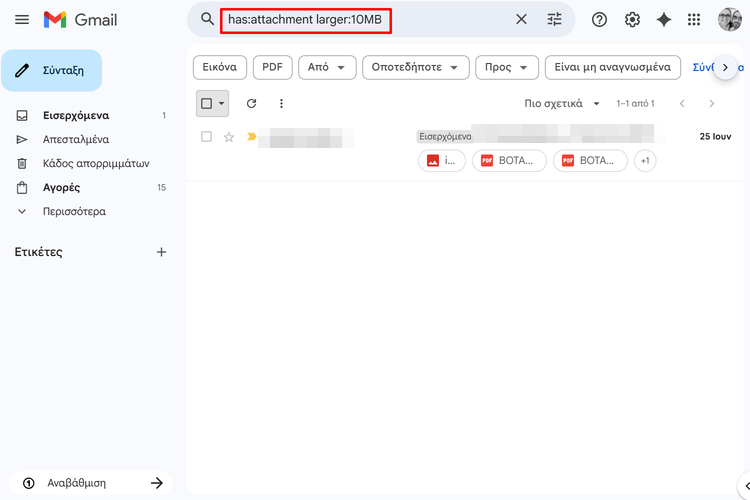
Task: Open the three-dot more actions menu
Action: [x=281, y=103]
